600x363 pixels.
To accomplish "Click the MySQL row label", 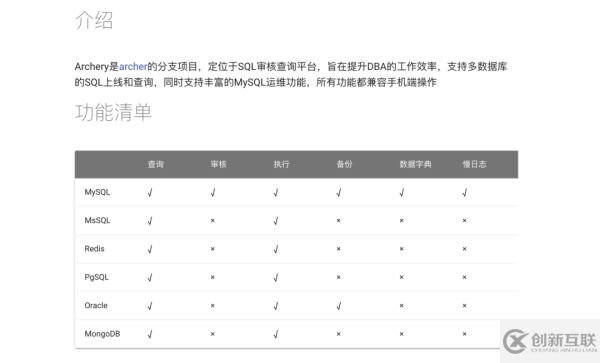I will pos(97,192).
